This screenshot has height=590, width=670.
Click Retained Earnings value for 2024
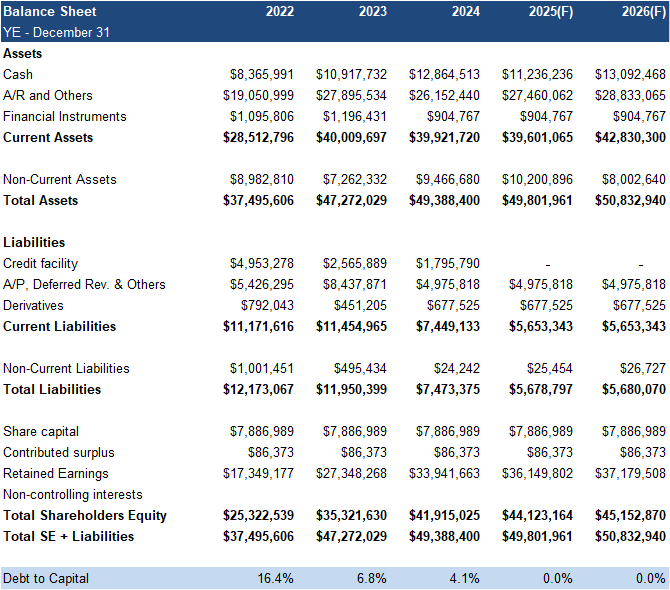tap(444, 473)
